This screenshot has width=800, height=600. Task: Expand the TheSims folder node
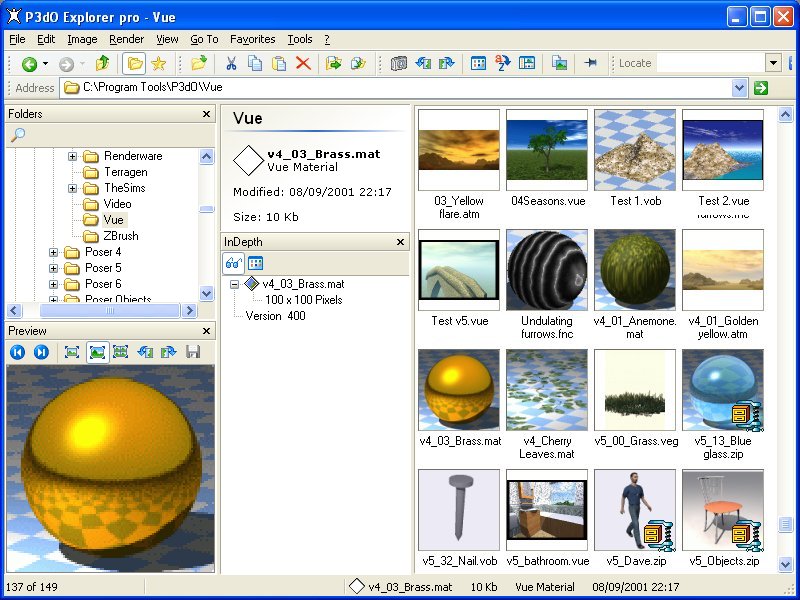point(72,188)
